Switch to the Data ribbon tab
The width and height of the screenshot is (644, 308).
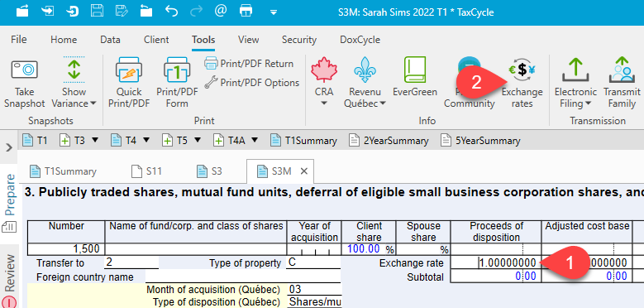pyautogui.click(x=110, y=40)
